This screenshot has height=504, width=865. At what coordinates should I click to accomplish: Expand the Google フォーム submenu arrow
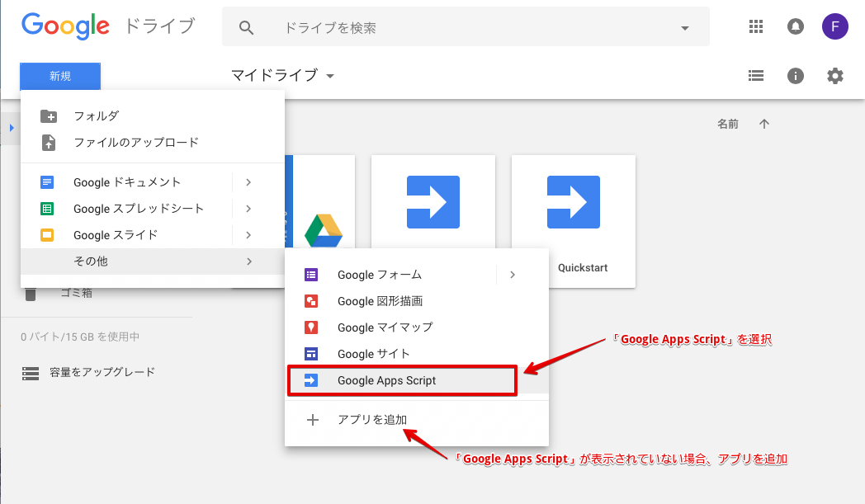point(513,275)
